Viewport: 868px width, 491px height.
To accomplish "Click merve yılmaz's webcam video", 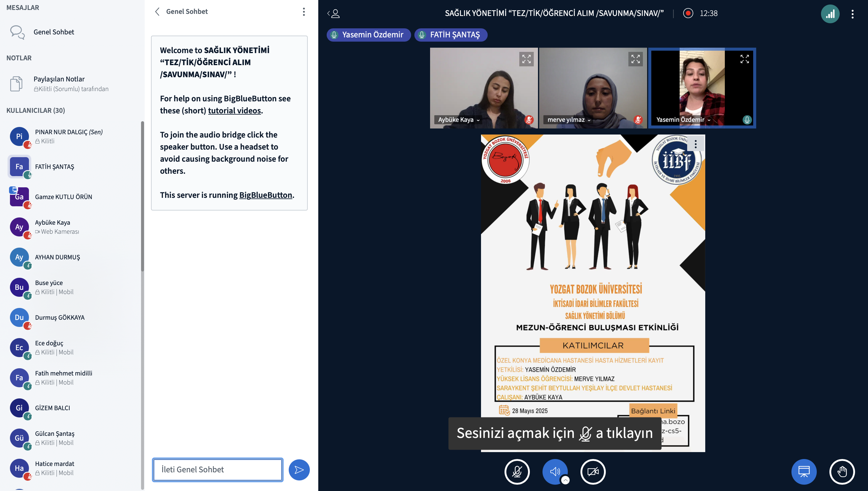I will click(593, 88).
